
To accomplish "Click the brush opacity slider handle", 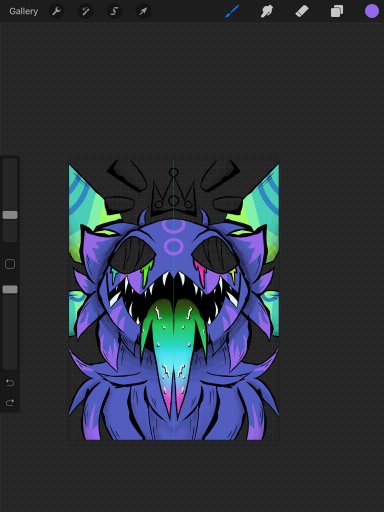I will [10, 290].
